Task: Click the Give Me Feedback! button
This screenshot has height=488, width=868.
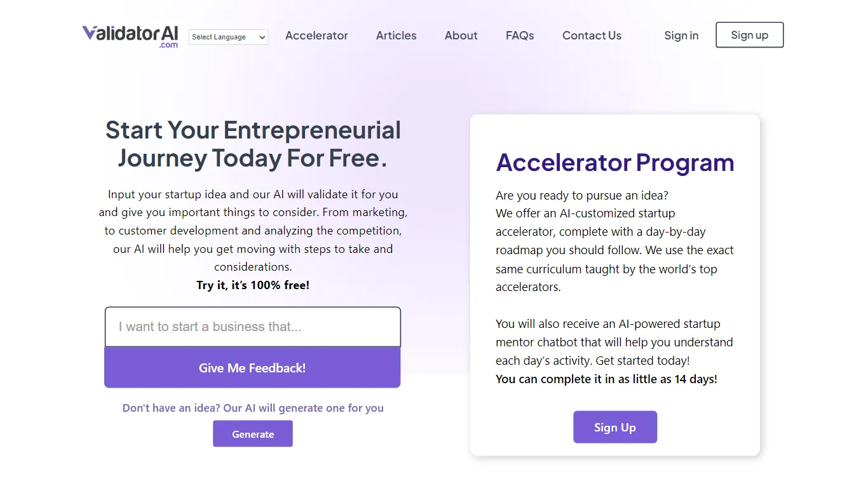Action: [x=252, y=368]
